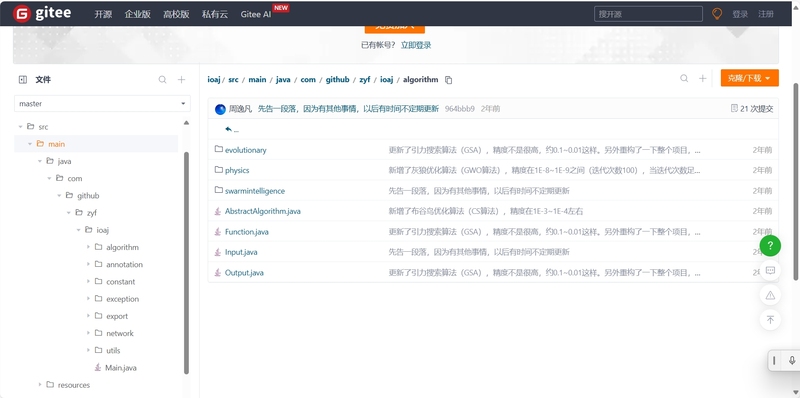This screenshot has width=800, height=398.
Task: Open the latest commit message link
Action: point(348,109)
